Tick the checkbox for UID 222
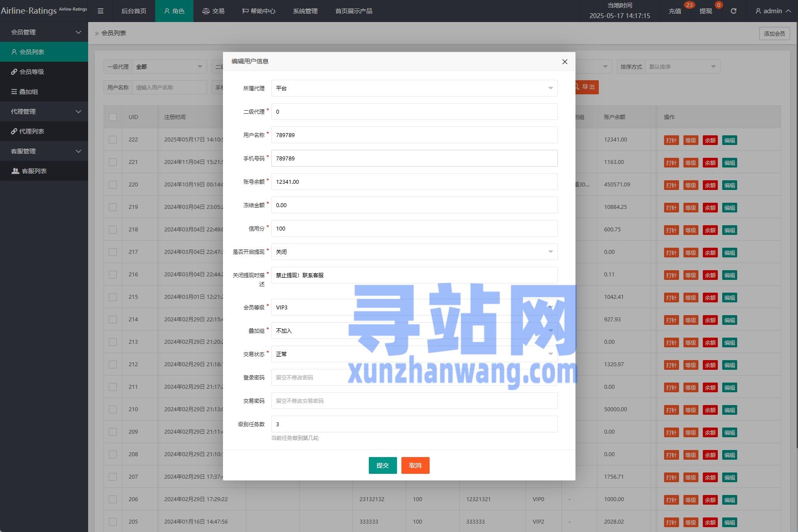 click(x=113, y=140)
